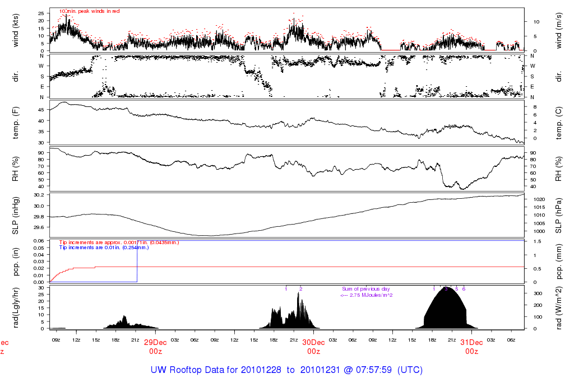
Task: Select the 'SLP (inHg)' axis label
Action: 15,216
